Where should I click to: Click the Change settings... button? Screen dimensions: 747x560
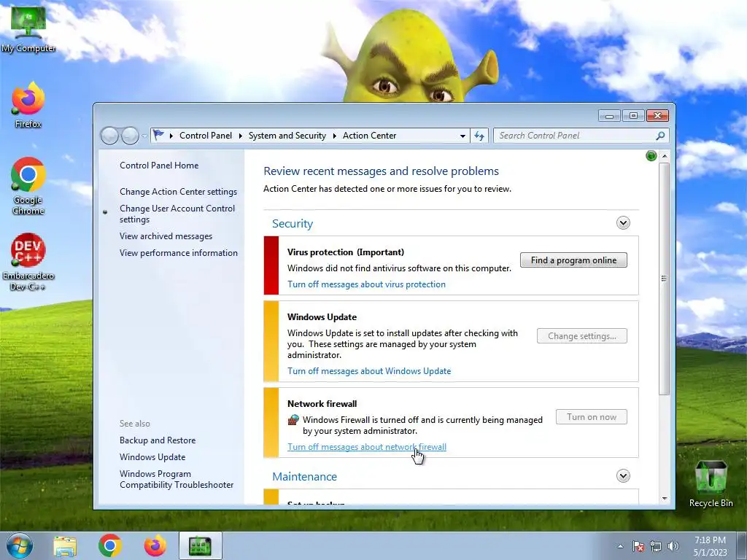click(581, 335)
